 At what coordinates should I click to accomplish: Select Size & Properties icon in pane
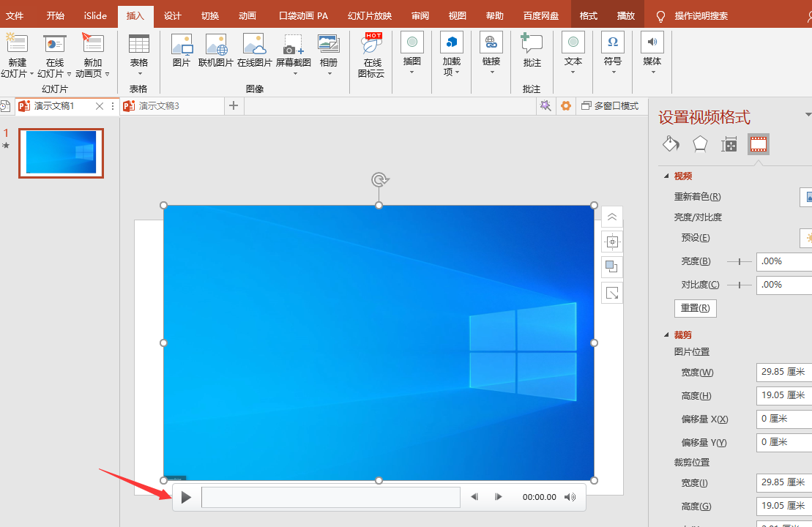pyautogui.click(x=729, y=144)
